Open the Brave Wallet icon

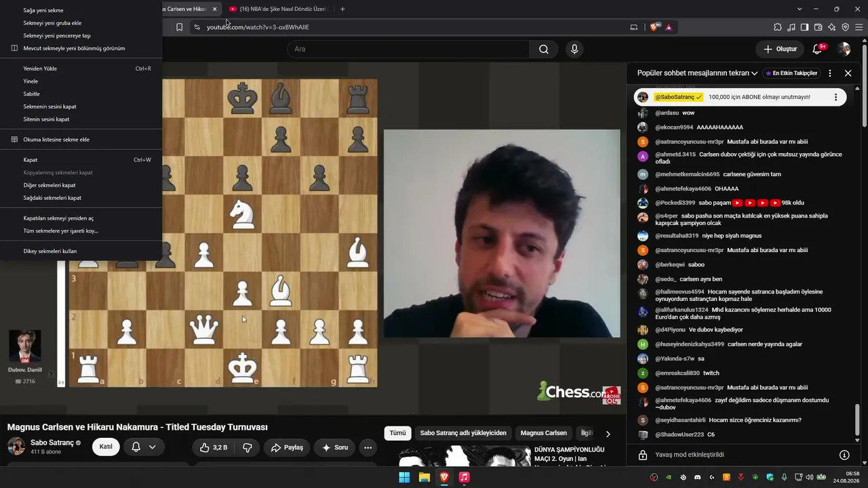click(x=818, y=27)
